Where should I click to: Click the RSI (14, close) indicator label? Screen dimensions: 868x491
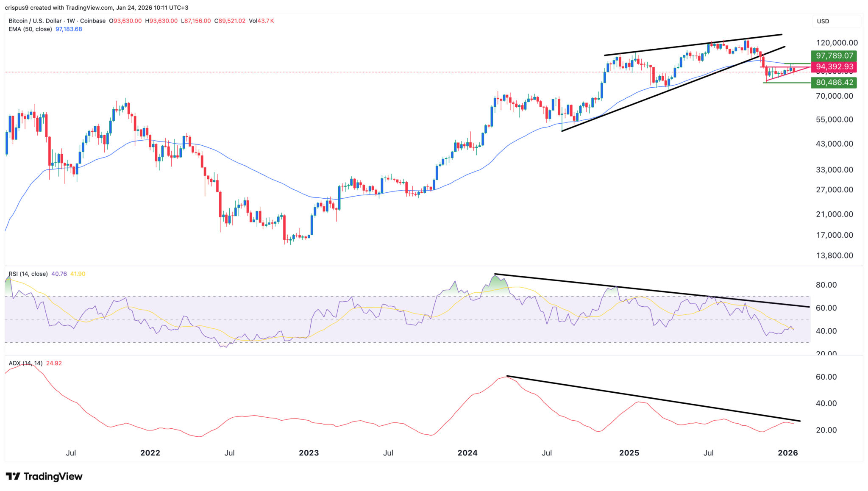coord(28,274)
